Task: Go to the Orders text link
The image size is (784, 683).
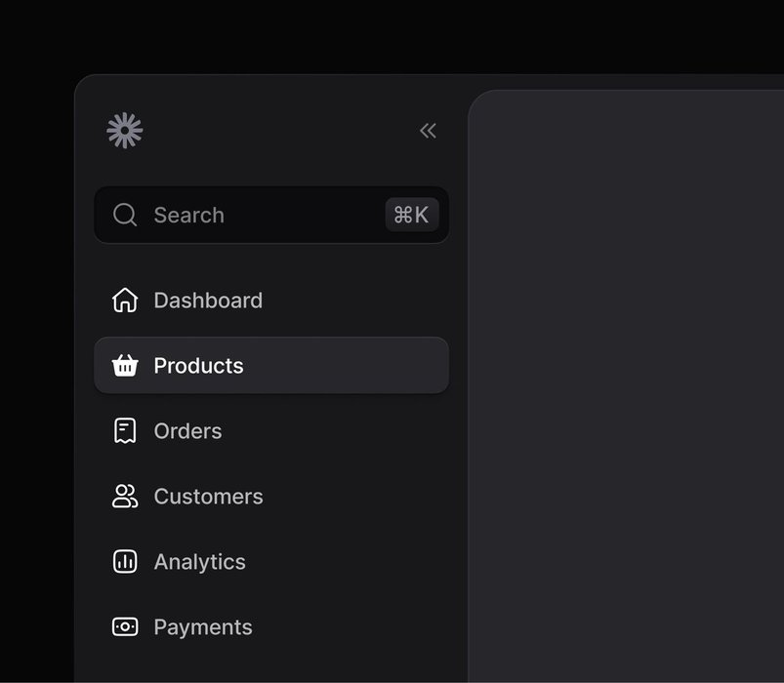Action: coord(187,431)
